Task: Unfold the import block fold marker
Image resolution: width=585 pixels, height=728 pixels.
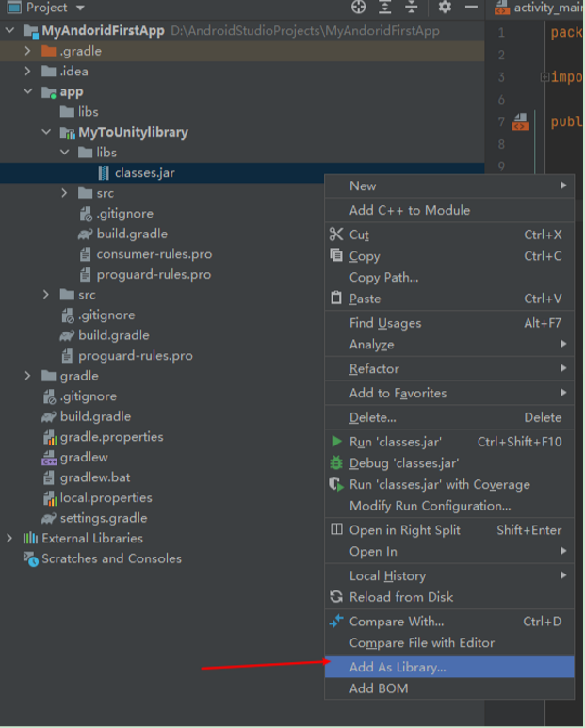Action: (x=545, y=76)
